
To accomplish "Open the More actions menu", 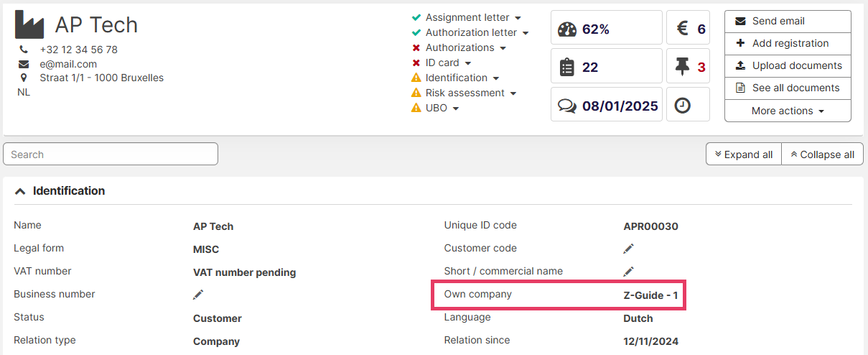I will coord(788,111).
